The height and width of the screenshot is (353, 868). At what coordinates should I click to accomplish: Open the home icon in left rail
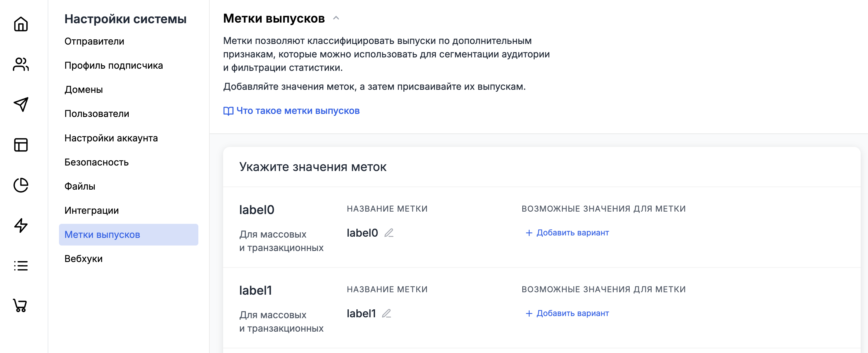(20, 24)
